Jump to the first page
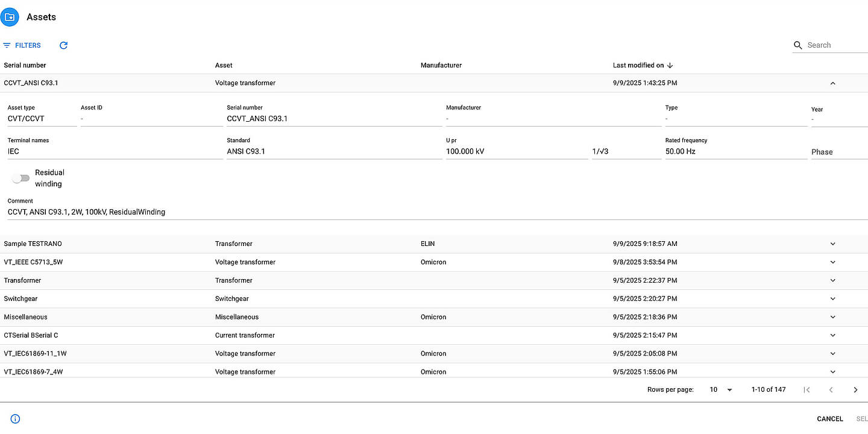This screenshot has height=434, width=868. tap(807, 390)
